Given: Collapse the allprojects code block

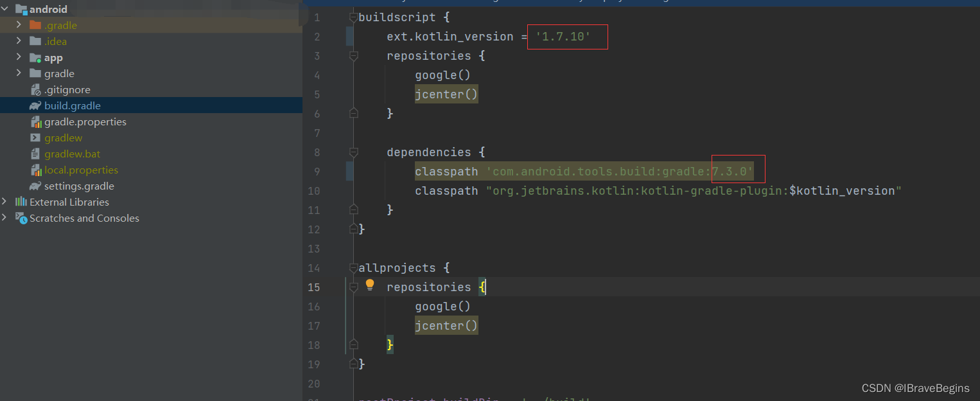Looking at the screenshot, I should pyautogui.click(x=353, y=267).
